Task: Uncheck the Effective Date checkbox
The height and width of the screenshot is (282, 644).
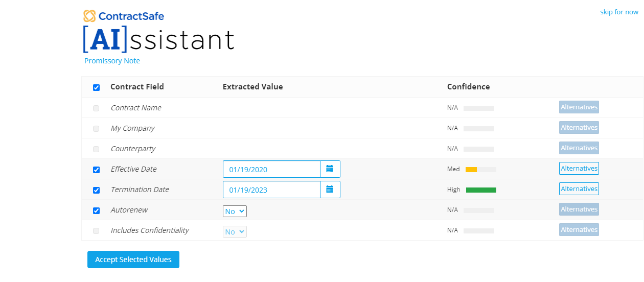Action: point(96,170)
